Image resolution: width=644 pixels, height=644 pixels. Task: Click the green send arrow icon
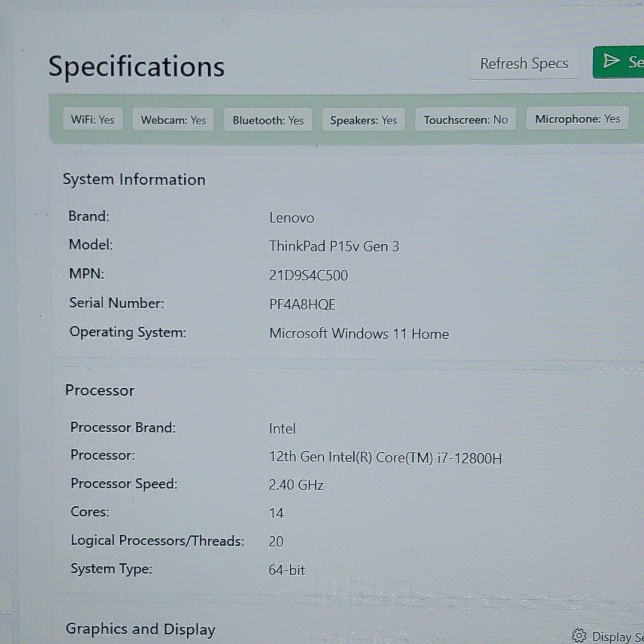click(611, 61)
